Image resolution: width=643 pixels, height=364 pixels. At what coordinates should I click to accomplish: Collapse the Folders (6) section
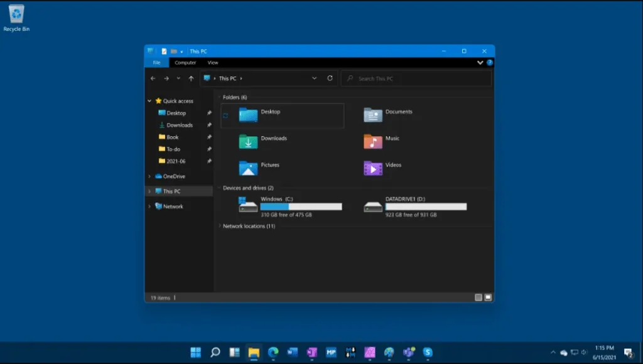pyautogui.click(x=219, y=97)
